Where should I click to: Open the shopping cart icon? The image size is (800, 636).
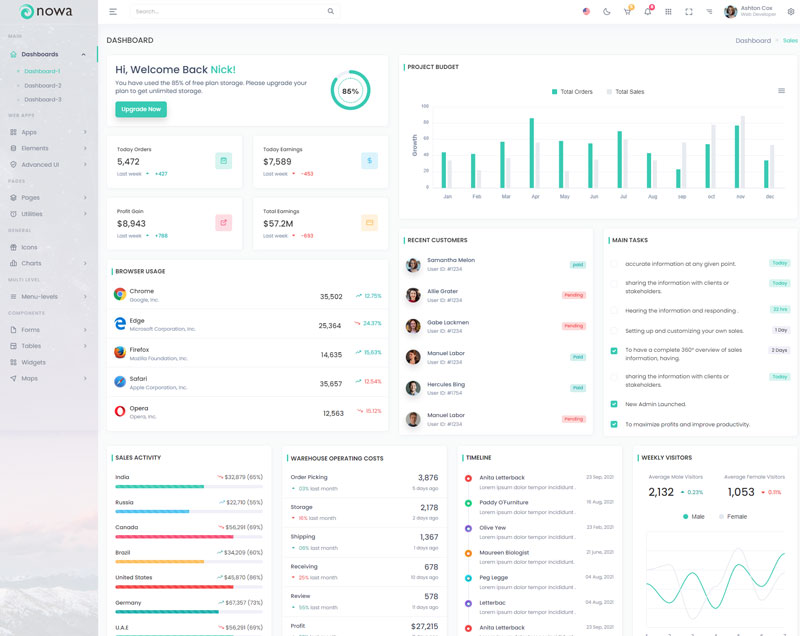click(627, 12)
